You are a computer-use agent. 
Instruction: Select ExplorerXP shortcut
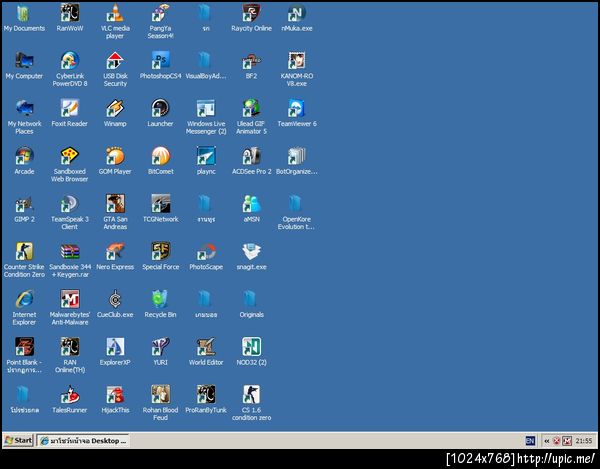(115, 352)
